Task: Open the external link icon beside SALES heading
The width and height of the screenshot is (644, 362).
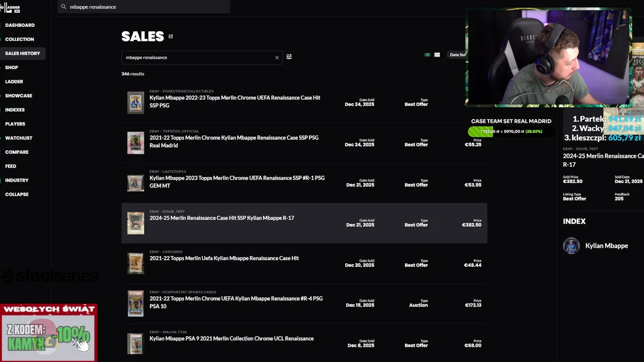Action: pyautogui.click(x=171, y=36)
